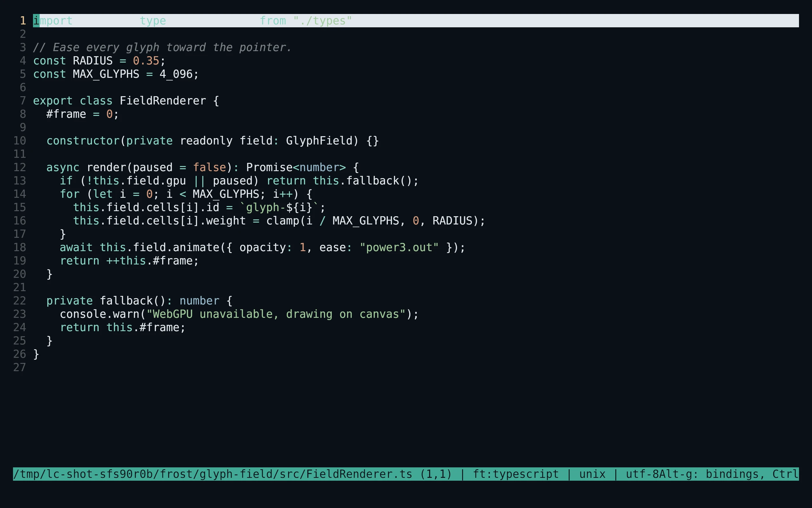This screenshot has width=812, height=508.
Task: Click the "constructor" keyword
Action: 83,141
